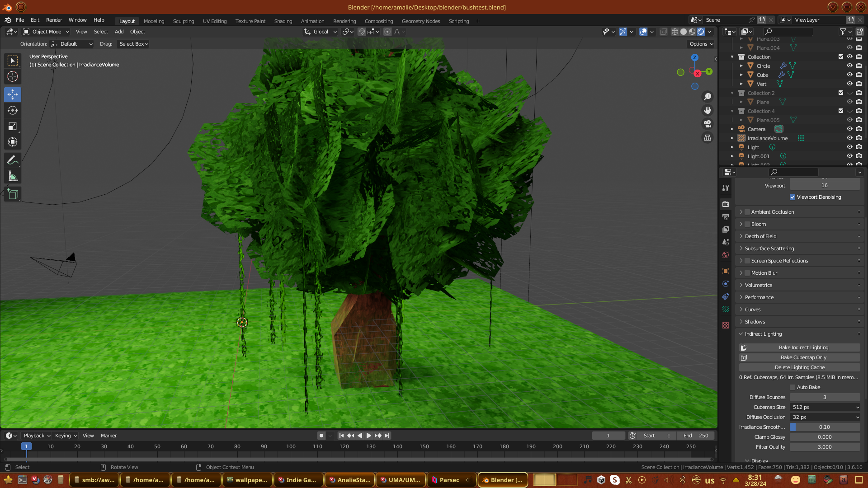This screenshot has width=868, height=488.
Task: Adjust the Irradiance Smoothing slider
Action: pos(825,427)
